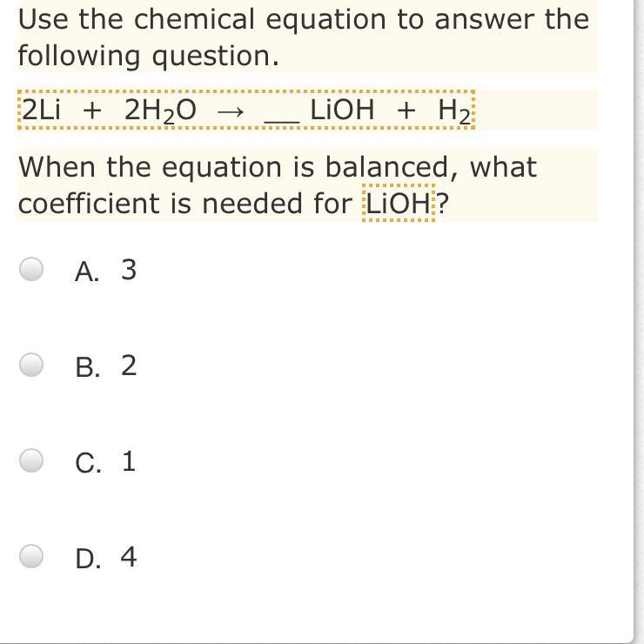Click the H2 product ending the equation
The image size is (644, 644).
[x=453, y=111]
